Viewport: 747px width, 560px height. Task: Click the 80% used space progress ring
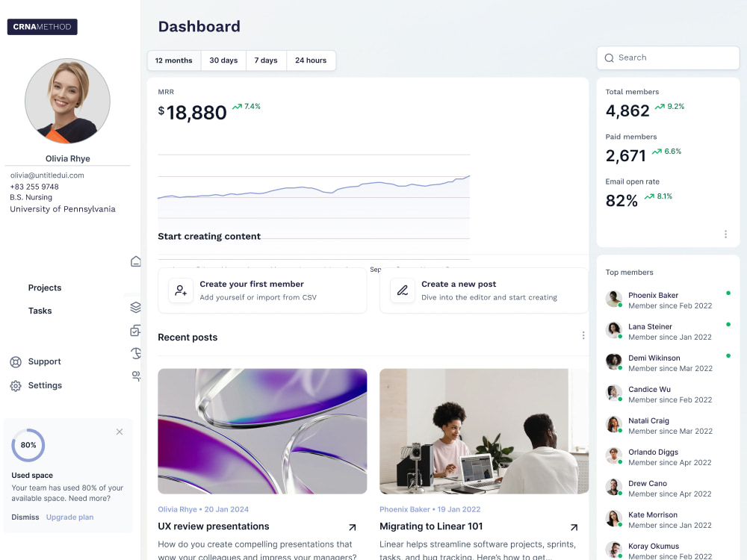[28, 445]
